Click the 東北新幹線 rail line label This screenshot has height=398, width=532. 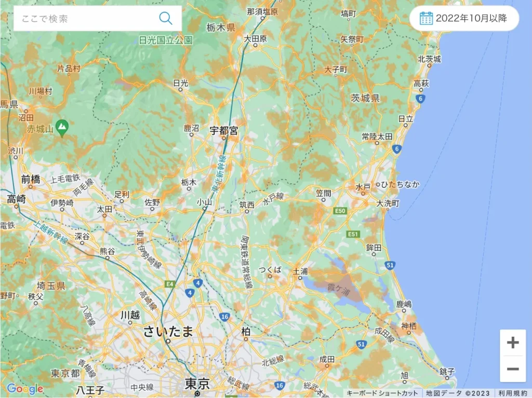coord(219,174)
